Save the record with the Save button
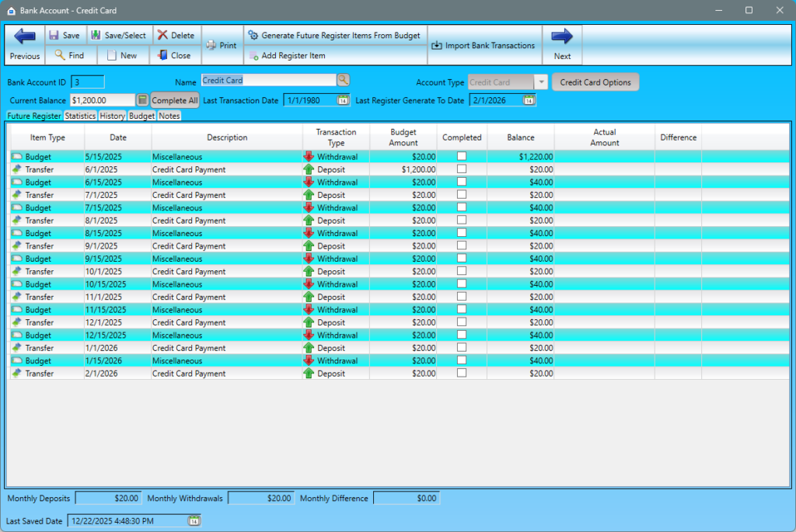The image size is (796, 532). [x=65, y=35]
